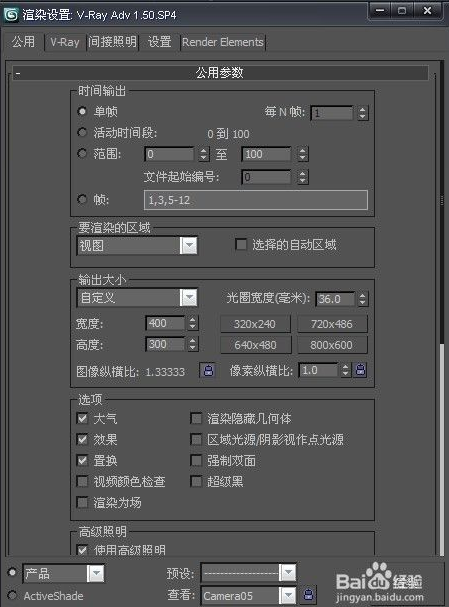Click the 320x240 preset button
Screen dimensions: 449x607
point(255,324)
